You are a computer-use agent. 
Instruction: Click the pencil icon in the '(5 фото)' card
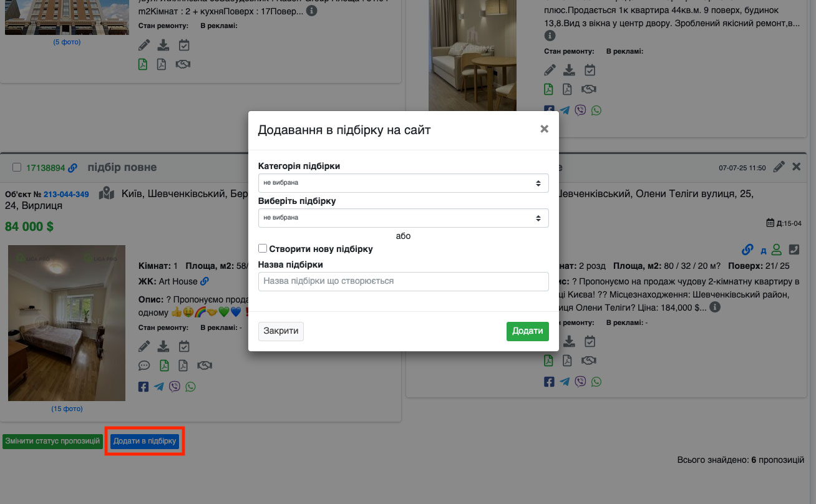click(x=144, y=45)
